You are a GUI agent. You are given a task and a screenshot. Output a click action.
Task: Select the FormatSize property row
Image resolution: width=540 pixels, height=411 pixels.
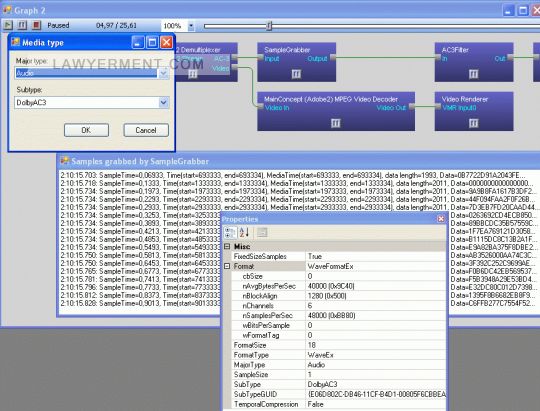339,345
